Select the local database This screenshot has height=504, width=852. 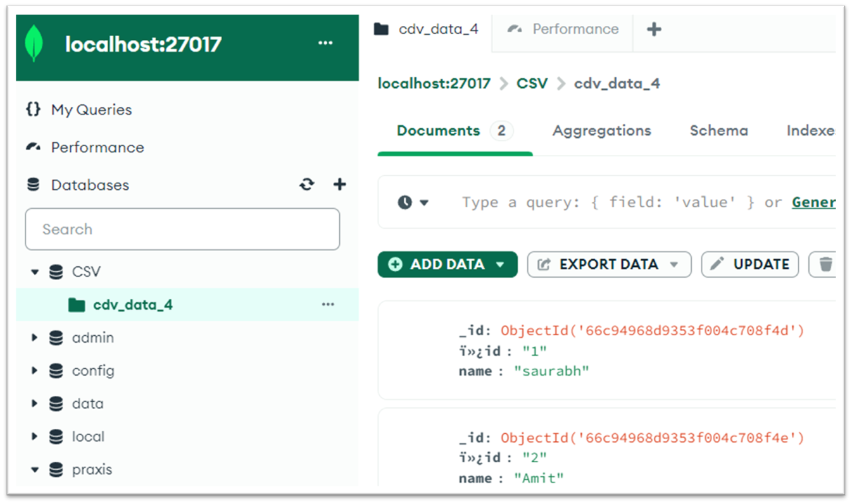click(88, 436)
